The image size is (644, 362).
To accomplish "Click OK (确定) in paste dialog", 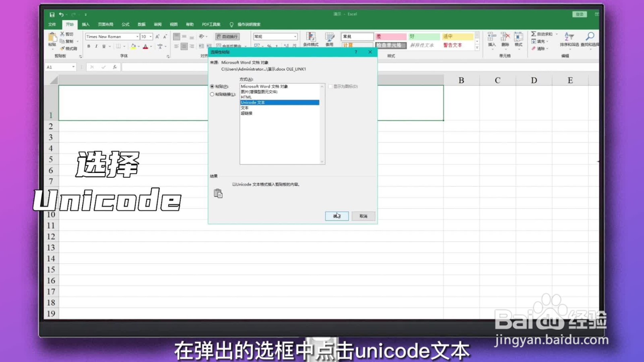I will coord(337,216).
